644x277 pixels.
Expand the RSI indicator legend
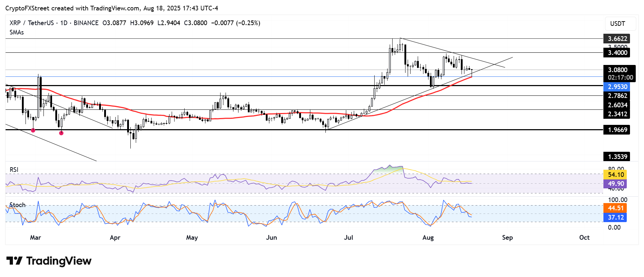(x=14, y=170)
